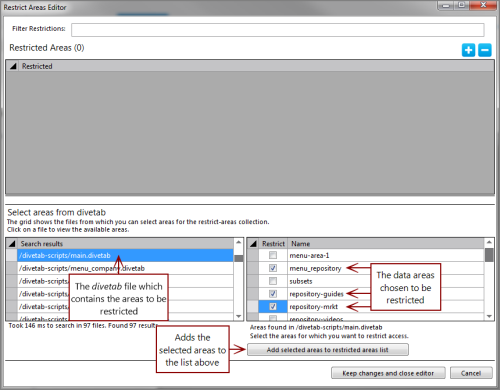Select the menu_repository name cell
The image size is (500, 390).
(x=386, y=268)
